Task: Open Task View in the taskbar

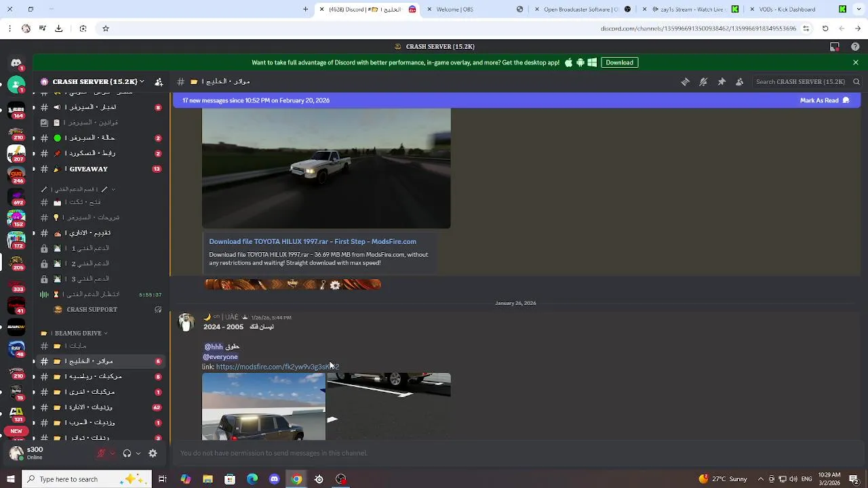Action: (x=163, y=479)
